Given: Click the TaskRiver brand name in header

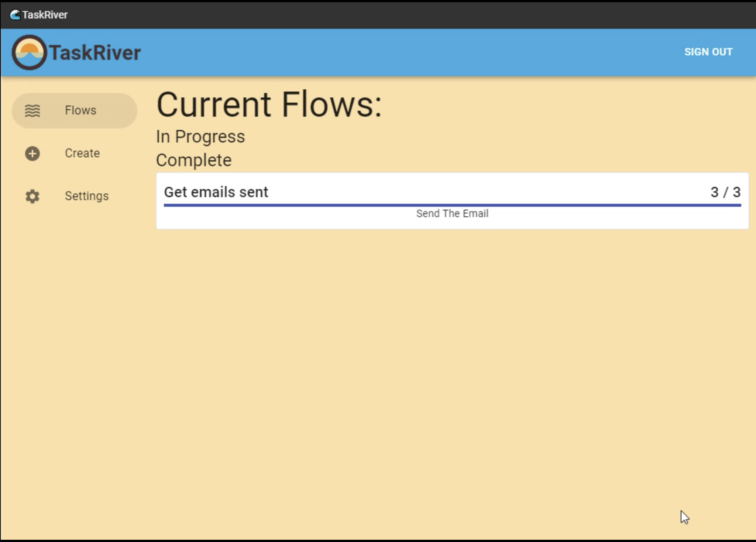Looking at the screenshot, I should pyautogui.click(x=95, y=52).
